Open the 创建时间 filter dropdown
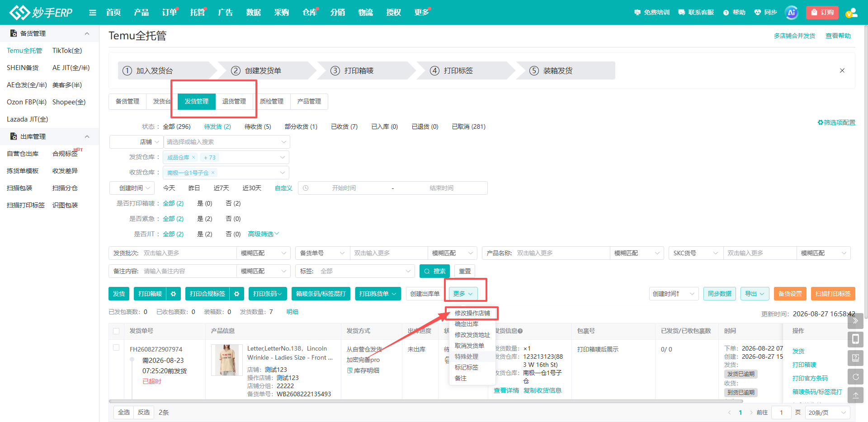Screen dimensions: 868x422 click(x=132, y=188)
